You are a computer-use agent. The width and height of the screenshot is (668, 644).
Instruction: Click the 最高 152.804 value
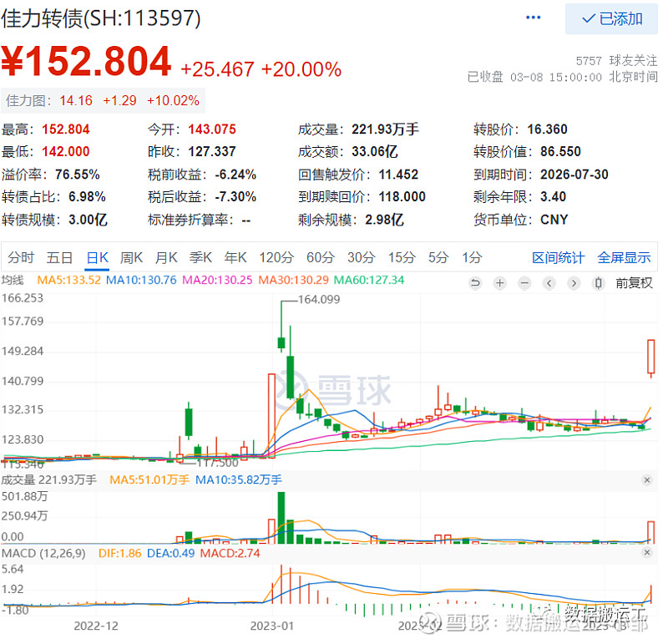66,129
